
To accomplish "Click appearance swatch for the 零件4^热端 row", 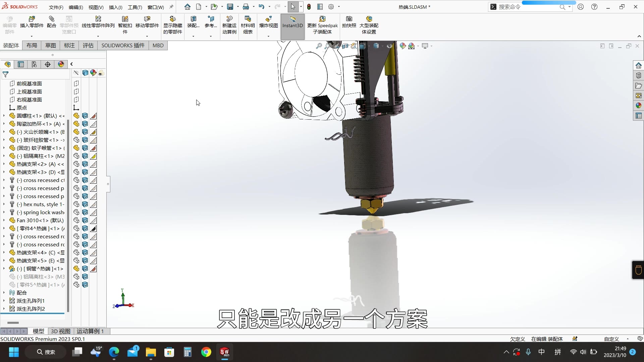I will pos(94,228).
